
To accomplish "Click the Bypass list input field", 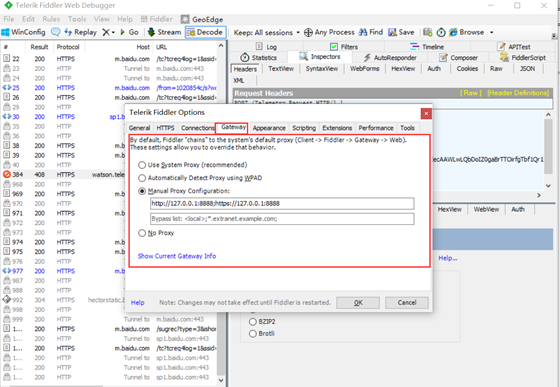I will (x=282, y=219).
